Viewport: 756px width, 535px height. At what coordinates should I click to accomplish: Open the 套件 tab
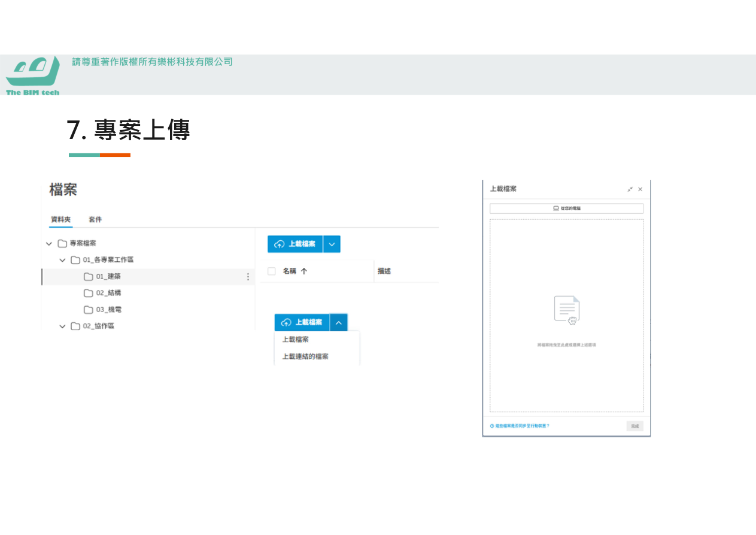pos(95,219)
